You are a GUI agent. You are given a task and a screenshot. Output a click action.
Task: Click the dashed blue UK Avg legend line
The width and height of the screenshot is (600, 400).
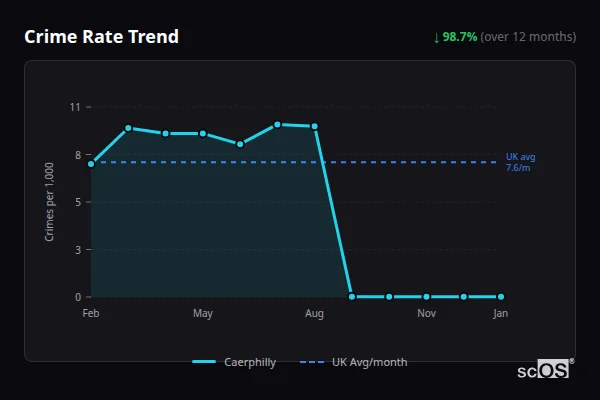point(312,362)
